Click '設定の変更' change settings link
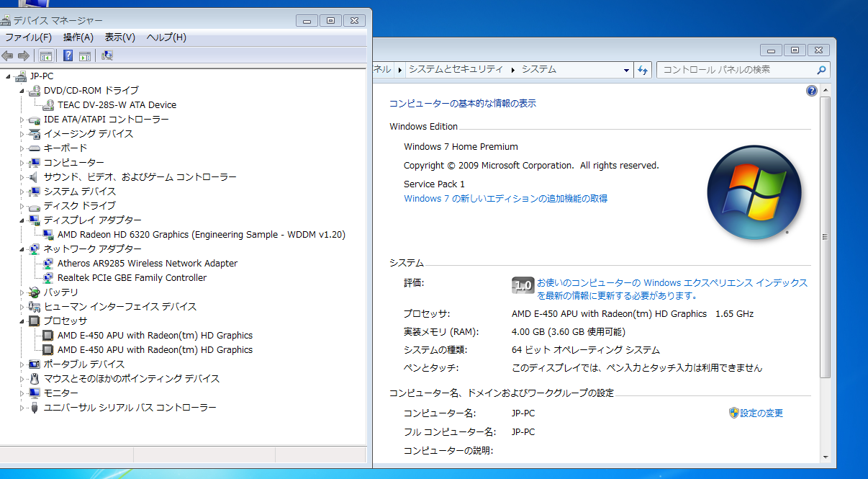868x479 pixels. (x=761, y=413)
